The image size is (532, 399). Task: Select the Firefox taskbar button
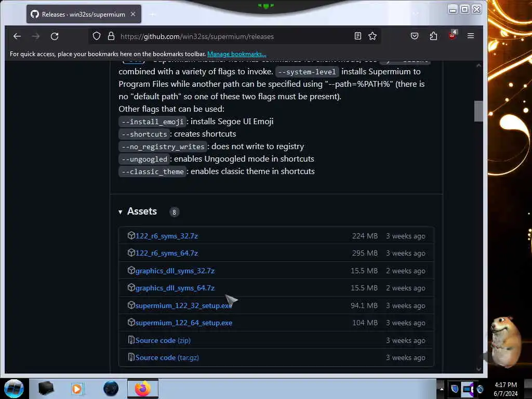tap(143, 389)
